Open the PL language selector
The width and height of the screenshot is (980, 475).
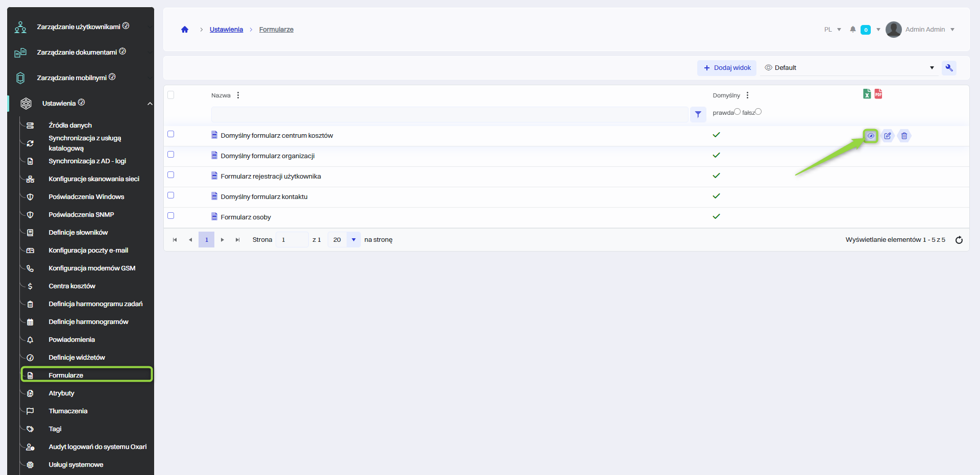coord(832,30)
